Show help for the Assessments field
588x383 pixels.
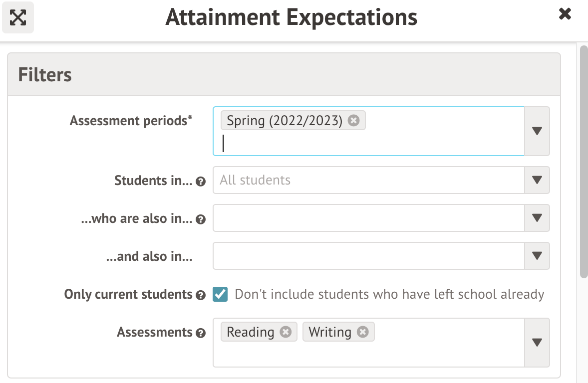pos(201,333)
